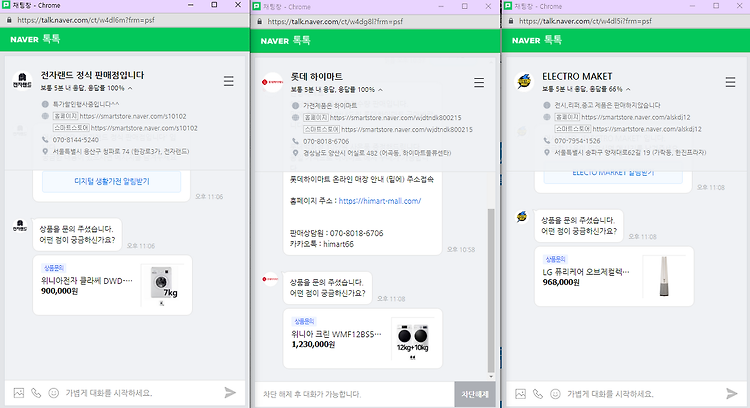Image resolution: width=750 pixels, height=408 pixels.
Task: Open hamburger menu in ELECTRO MAKET chat window
Action: tap(730, 82)
